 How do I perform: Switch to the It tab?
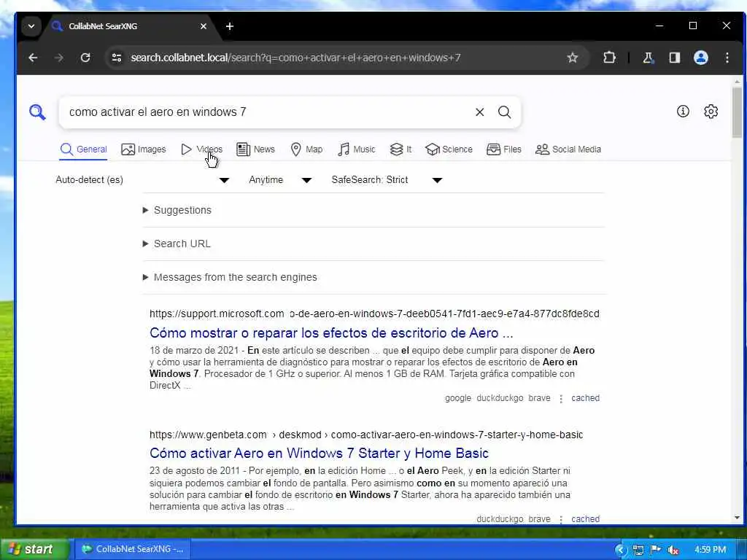(x=400, y=149)
